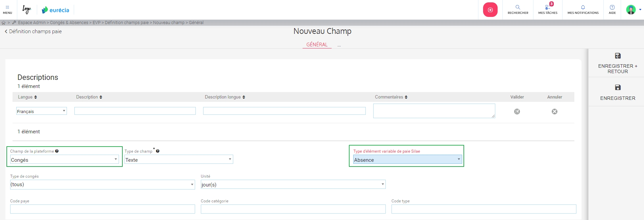Click the user avatar picture
644x220 pixels.
pos(631,9)
